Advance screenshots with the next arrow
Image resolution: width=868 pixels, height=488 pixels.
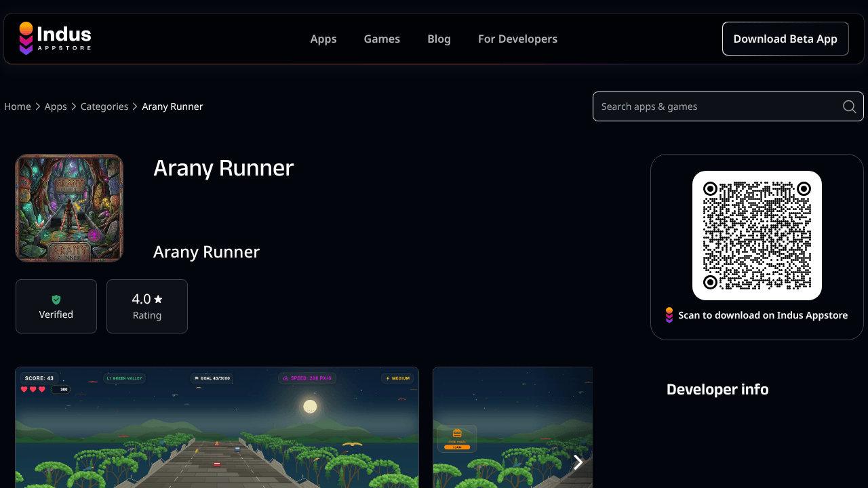(578, 462)
